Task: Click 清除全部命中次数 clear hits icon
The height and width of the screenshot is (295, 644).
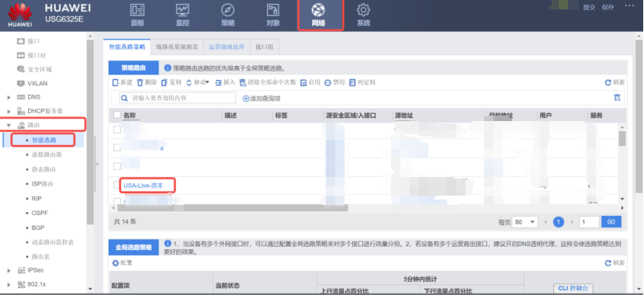Action: [x=242, y=82]
